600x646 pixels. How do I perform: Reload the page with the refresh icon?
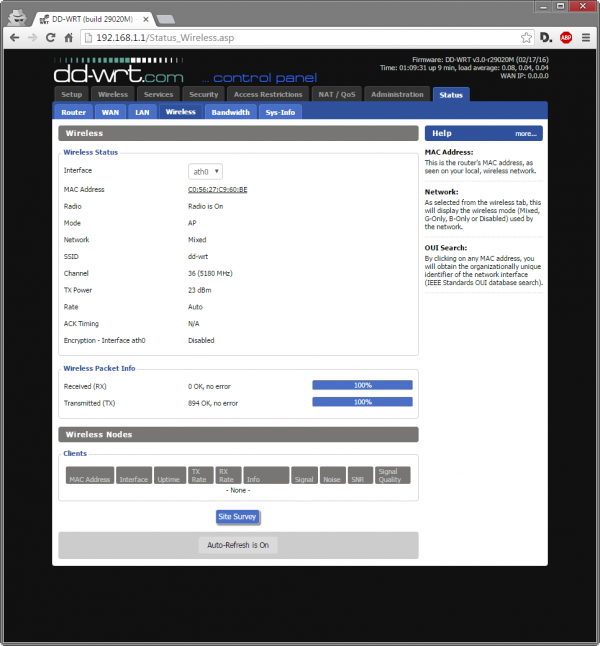click(51, 37)
